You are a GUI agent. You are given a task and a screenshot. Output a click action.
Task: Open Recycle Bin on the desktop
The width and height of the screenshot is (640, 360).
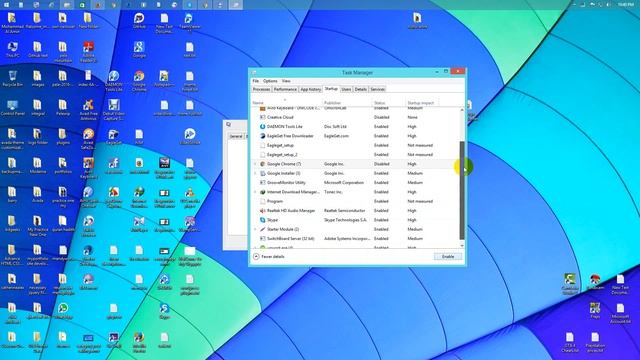click(12, 79)
